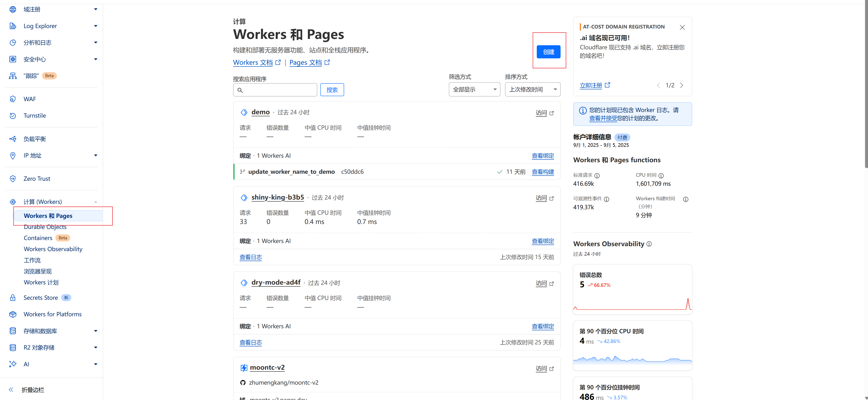This screenshot has width=868, height=400.
Task: Click the dry-mode-ad4f worker icon
Action: [244, 283]
